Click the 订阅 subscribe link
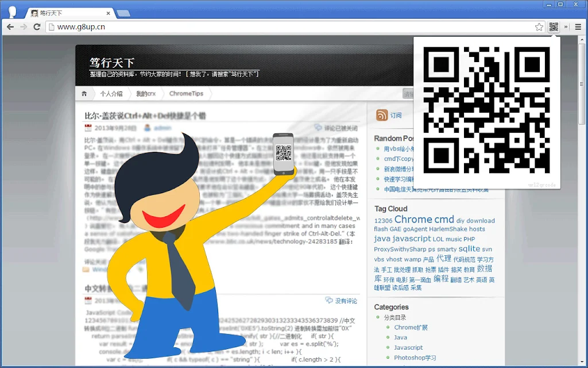The width and height of the screenshot is (588, 368). point(396,115)
